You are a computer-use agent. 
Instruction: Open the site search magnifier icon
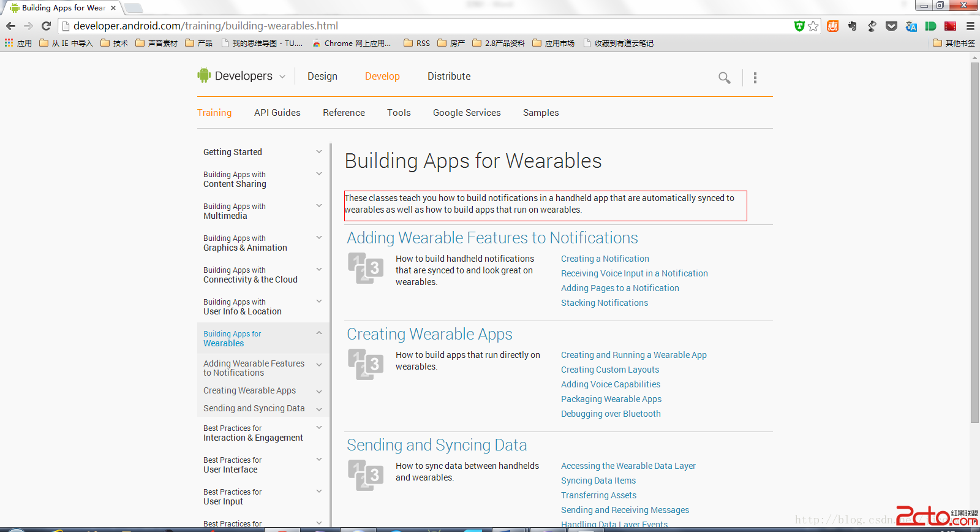[x=724, y=78]
